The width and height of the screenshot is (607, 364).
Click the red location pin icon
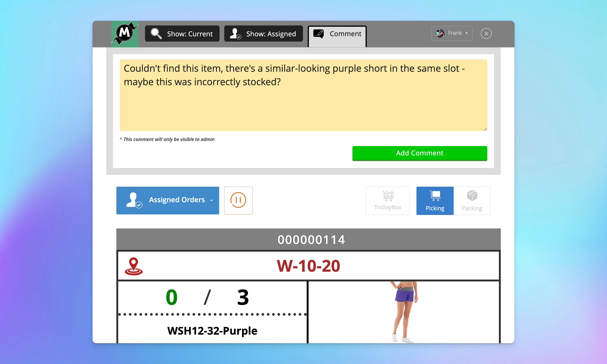click(133, 266)
